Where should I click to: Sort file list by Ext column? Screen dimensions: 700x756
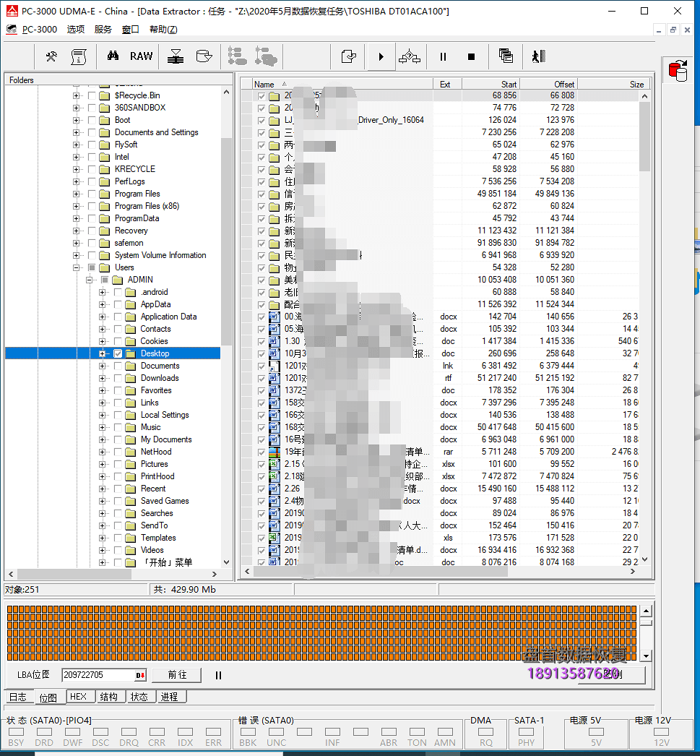[447, 84]
